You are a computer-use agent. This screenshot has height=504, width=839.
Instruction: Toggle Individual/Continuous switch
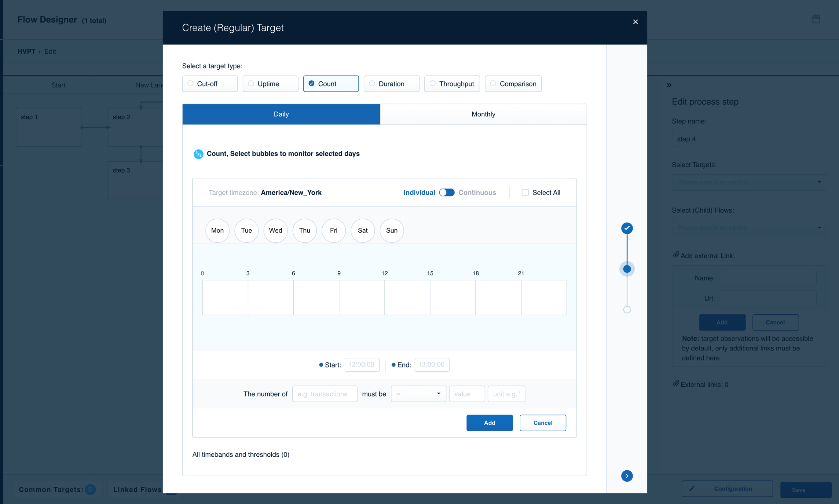click(446, 192)
